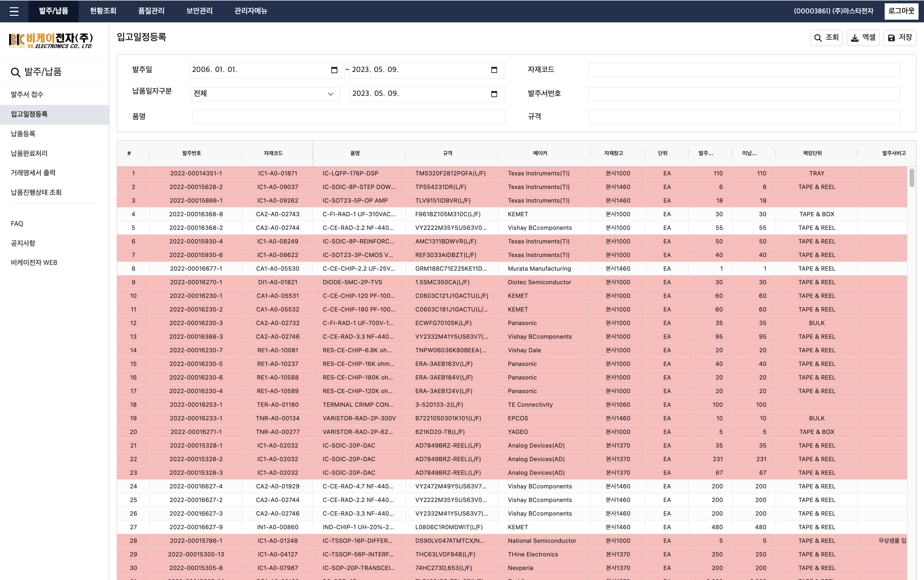Screen dimensions: 924x580
Task: Open the 현황조회 top menu
Action: click(x=103, y=11)
